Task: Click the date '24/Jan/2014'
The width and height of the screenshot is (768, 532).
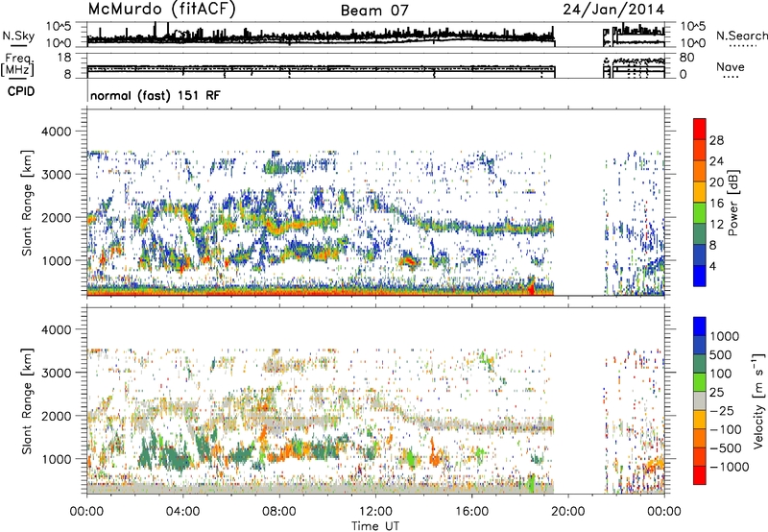Action: pyautogui.click(x=613, y=10)
